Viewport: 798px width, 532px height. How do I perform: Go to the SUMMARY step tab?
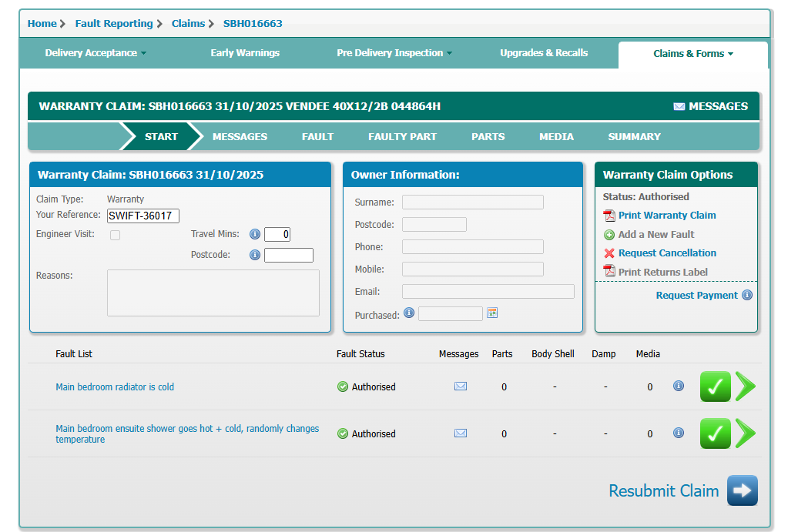[x=634, y=136]
